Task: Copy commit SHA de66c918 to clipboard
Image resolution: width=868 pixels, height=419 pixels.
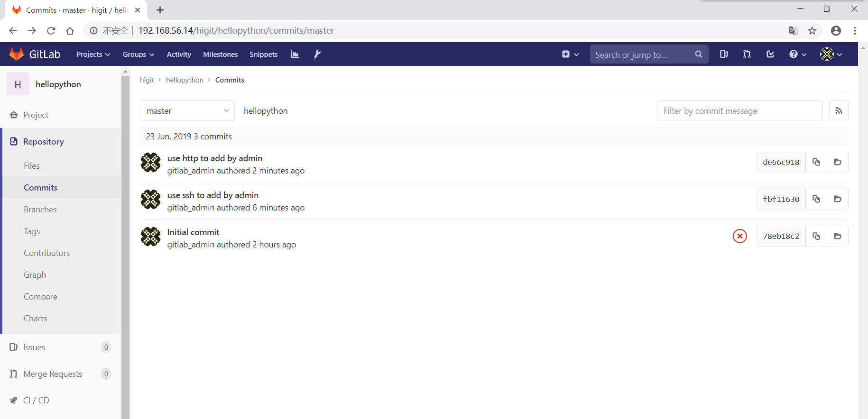Action: [816, 162]
